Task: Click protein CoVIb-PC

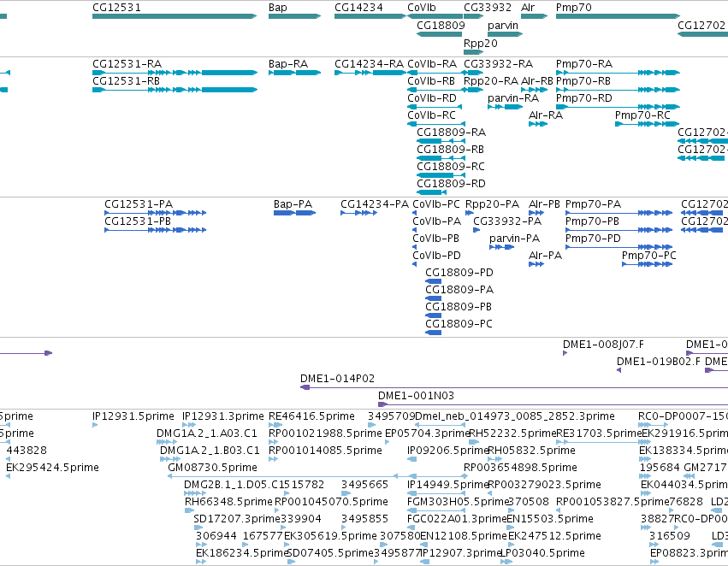Action: point(415,213)
